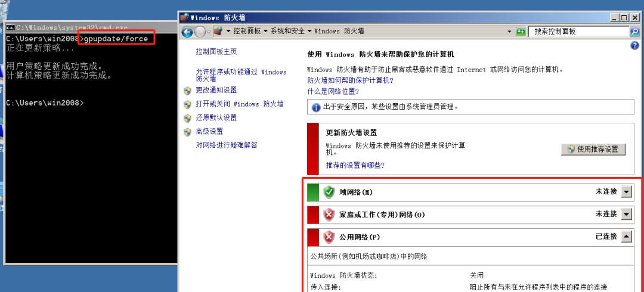Select 系统和安全 in the breadcrumb

(x=287, y=32)
